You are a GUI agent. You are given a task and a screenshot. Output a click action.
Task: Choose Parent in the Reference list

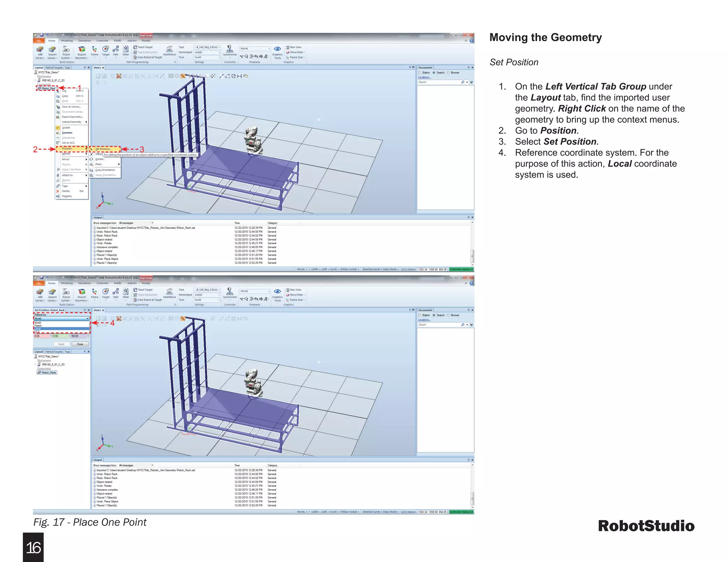tap(38, 326)
